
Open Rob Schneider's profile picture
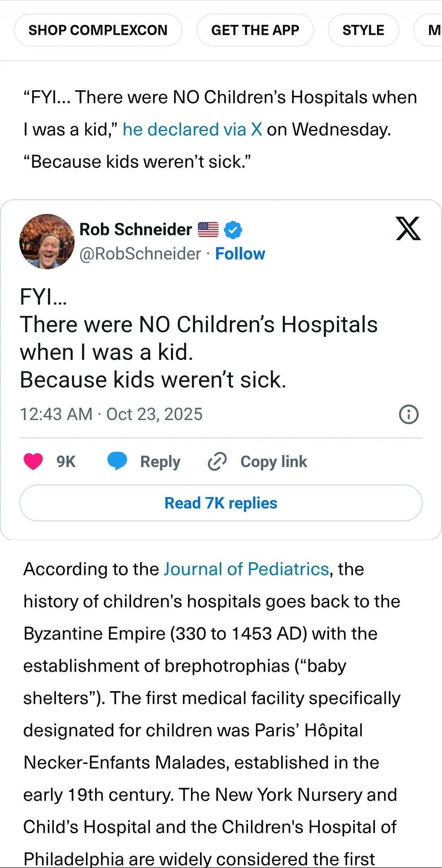tap(47, 241)
